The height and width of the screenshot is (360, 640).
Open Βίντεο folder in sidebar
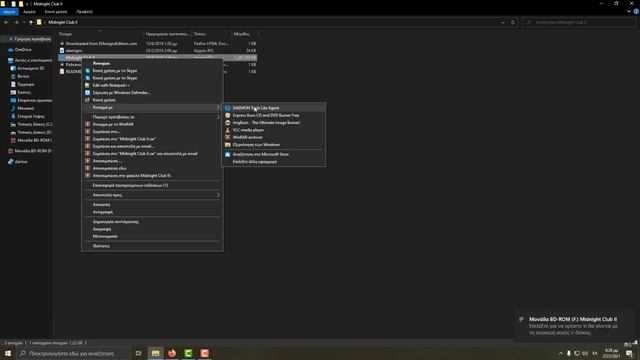click(x=20, y=76)
